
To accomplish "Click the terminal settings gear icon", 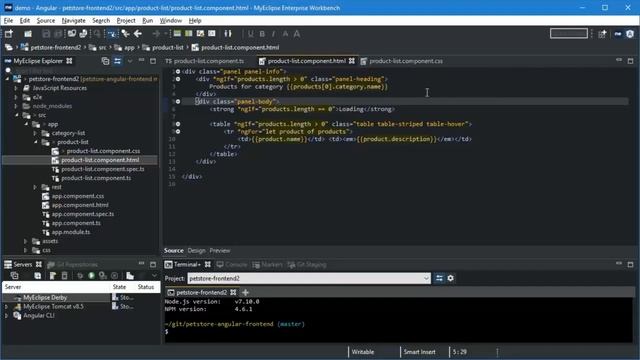I will tap(451, 278).
